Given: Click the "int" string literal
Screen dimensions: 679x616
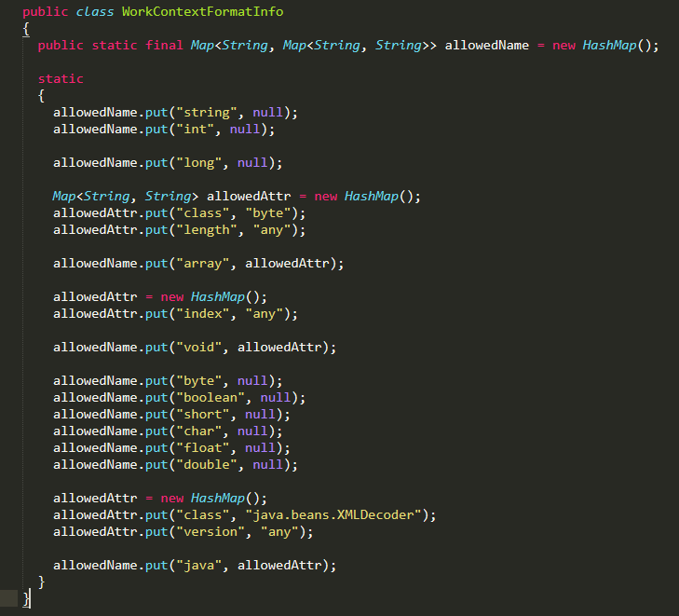Looking at the screenshot, I should [x=195, y=130].
